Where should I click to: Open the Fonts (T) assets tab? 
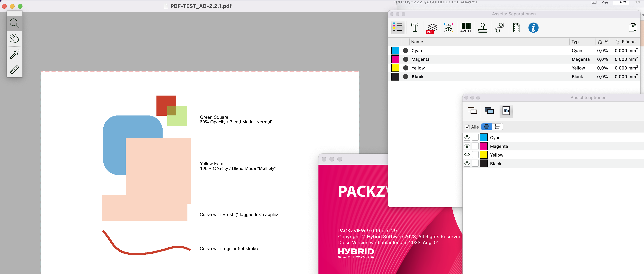[x=415, y=27]
